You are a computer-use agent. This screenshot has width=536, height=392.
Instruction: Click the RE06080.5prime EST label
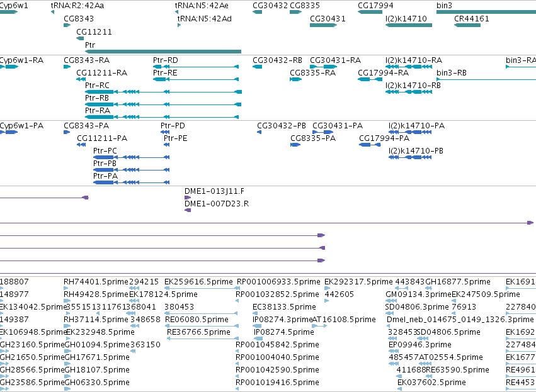tap(197, 320)
